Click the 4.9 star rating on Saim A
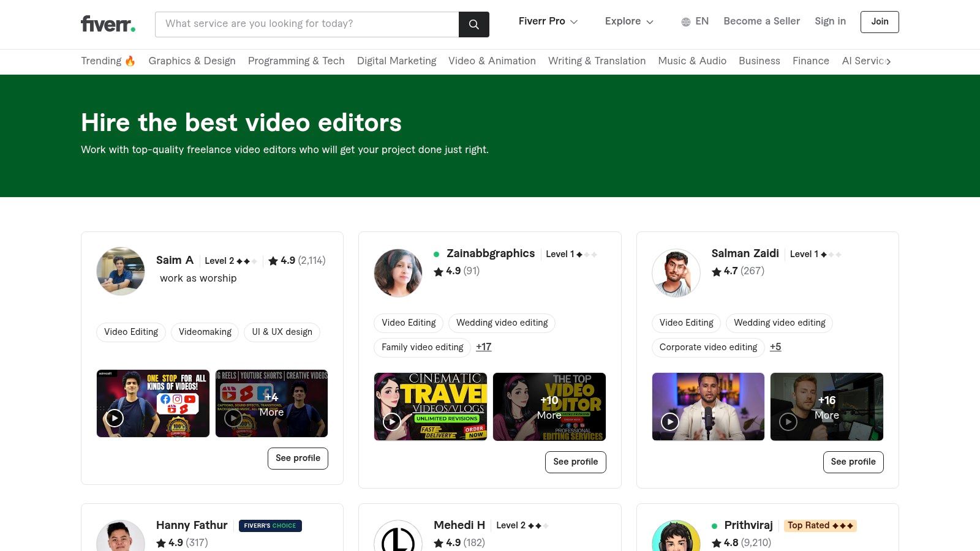Screen dimensions: 980x551 click(288, 260)
